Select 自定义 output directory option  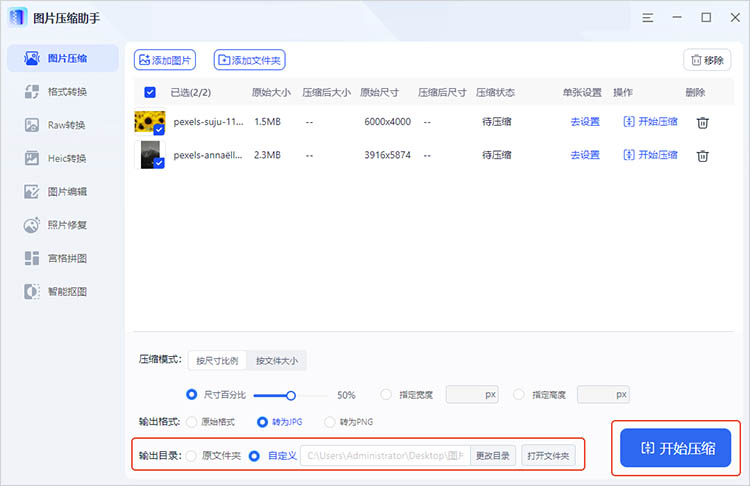[x=254, y=456]
